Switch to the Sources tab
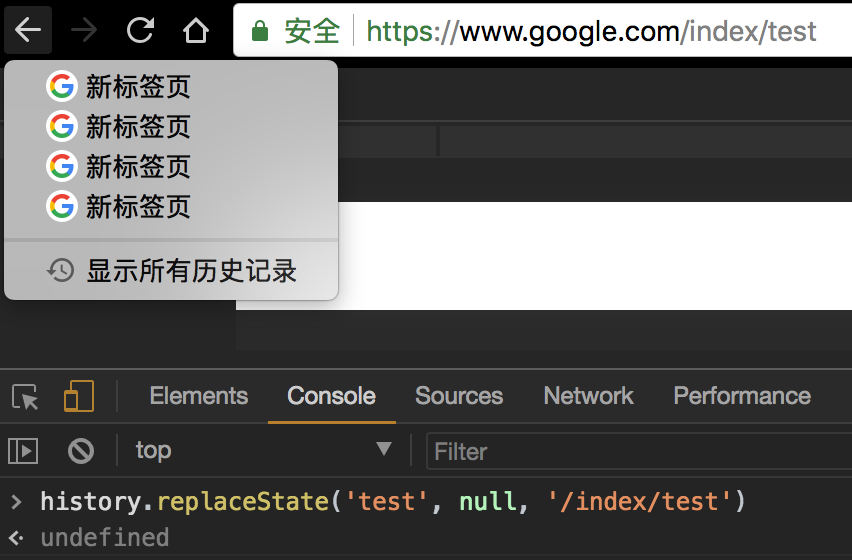This screenshot has width=852, height=560. click(459, 396)
